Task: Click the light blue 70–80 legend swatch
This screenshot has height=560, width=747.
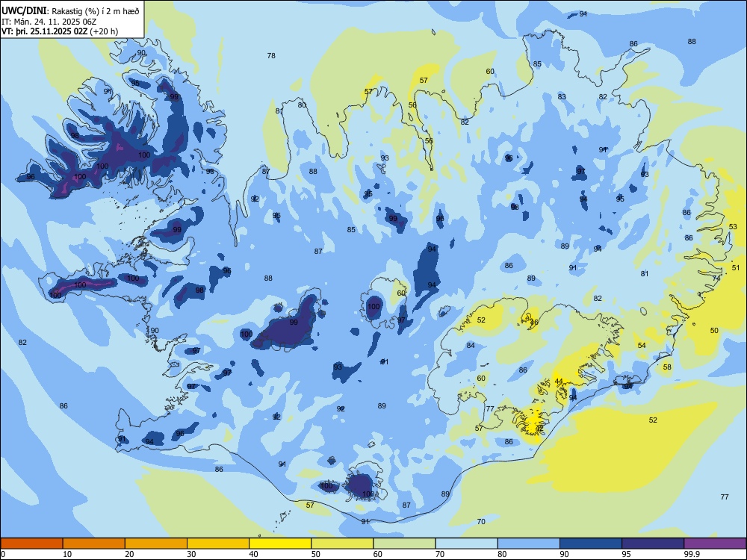Action: click(x=466, y=544)
